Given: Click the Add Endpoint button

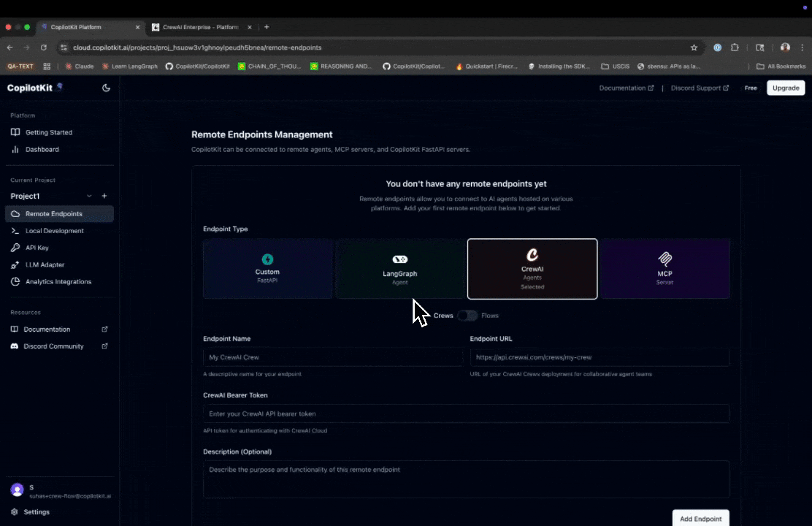Looking at the screenshot, I should point(700,519).
